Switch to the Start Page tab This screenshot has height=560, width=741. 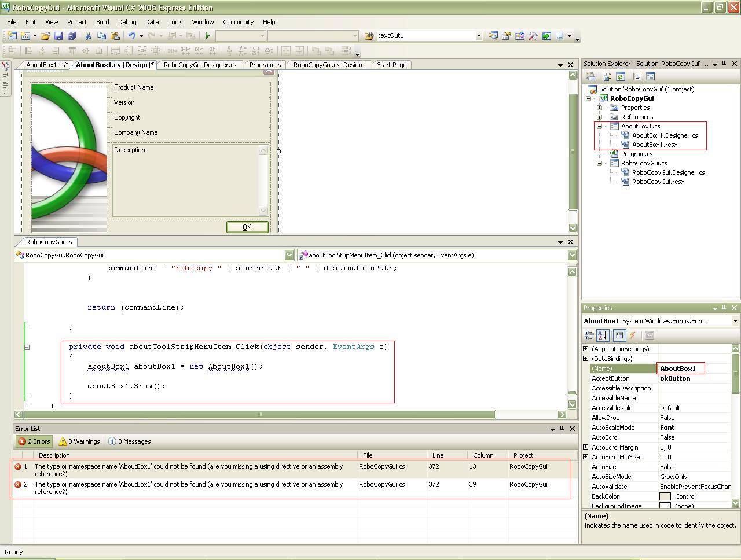pyautogui.click(x=392, y=65)
